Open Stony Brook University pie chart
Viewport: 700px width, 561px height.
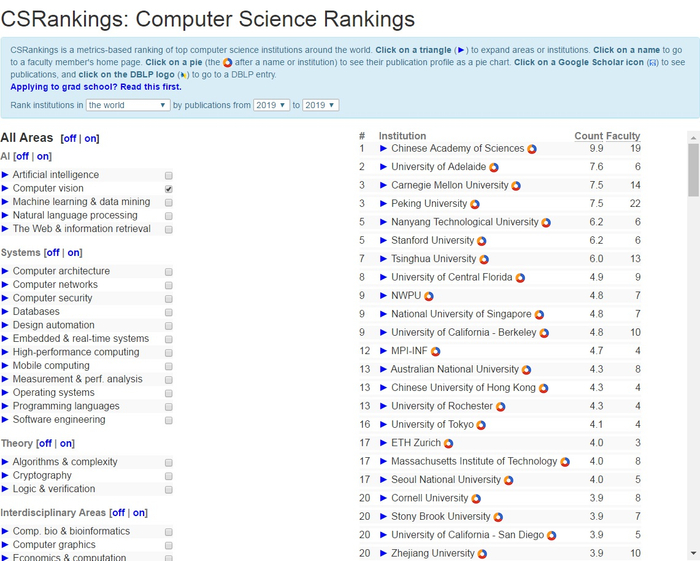click(498, 517)
